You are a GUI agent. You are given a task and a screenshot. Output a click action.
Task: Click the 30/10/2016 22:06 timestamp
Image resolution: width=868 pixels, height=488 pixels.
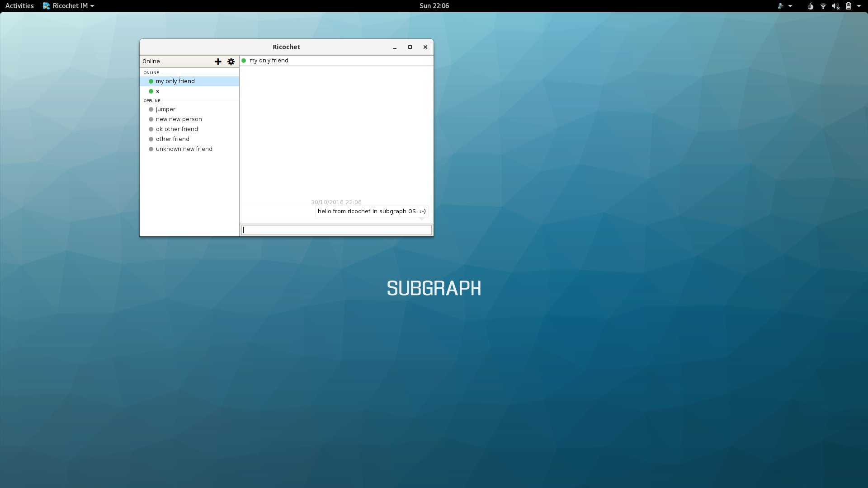tap(336, 202)
